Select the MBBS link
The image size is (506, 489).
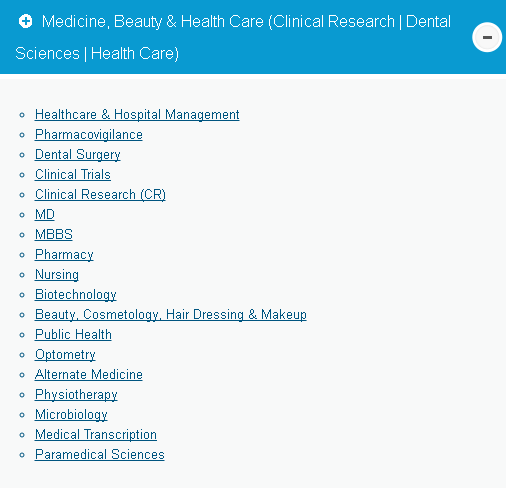[x=54, y=235]
